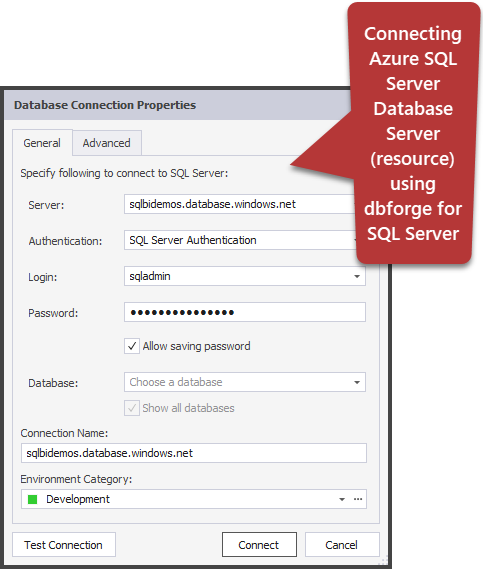Viewport: 483px width, 569px height.
Task: Open Environment Category ellipsis options button
Action: click(x=358, y=499)
